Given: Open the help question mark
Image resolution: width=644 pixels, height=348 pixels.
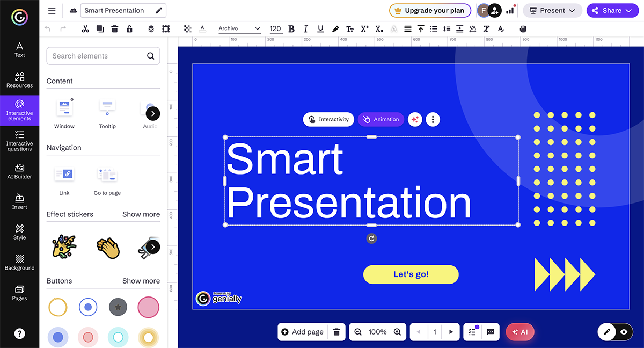Looking at the screenshot, I should pos(19,334).
